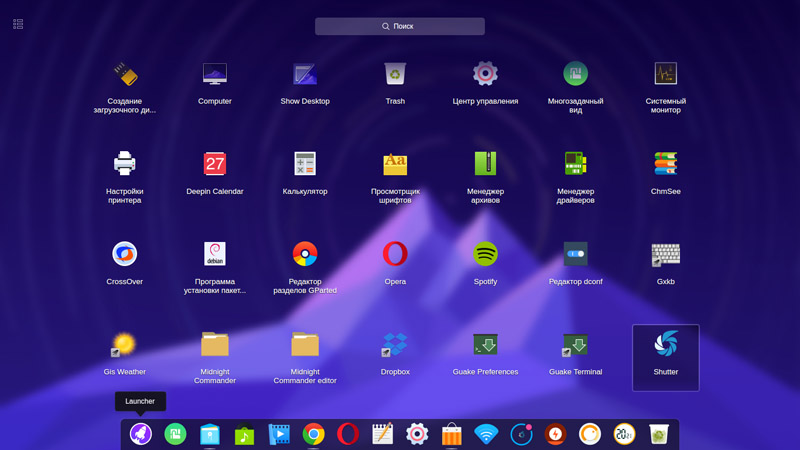Launch Deepin Calendar
800x450 pixels.
point(215,164)
